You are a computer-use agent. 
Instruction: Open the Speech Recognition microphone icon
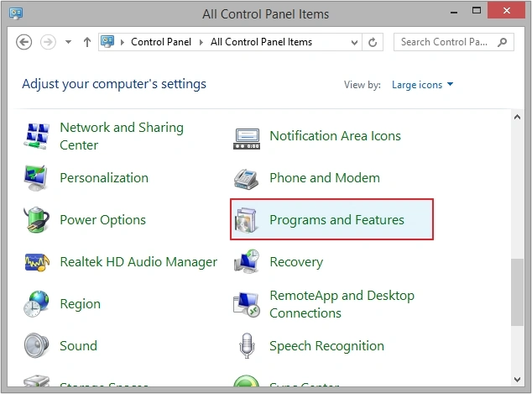coord(247,346)
